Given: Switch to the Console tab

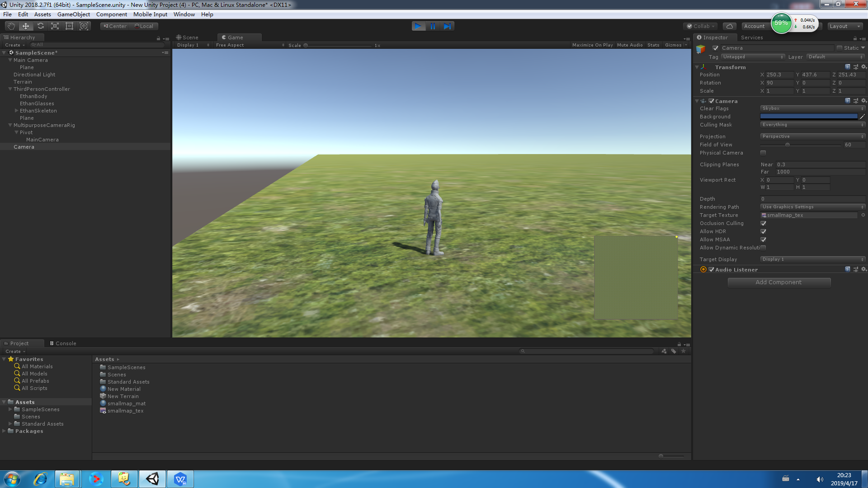Looking at the screenshot, I should (x=63, y=343).
